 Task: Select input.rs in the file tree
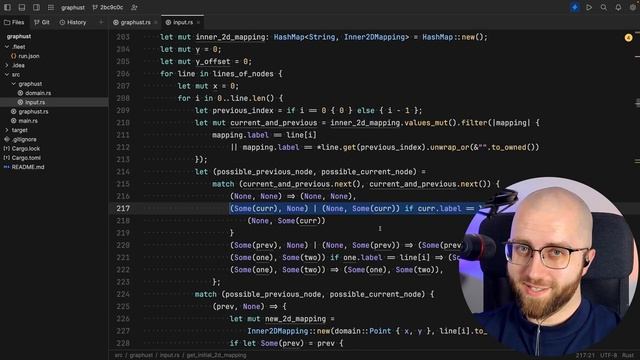54,102
